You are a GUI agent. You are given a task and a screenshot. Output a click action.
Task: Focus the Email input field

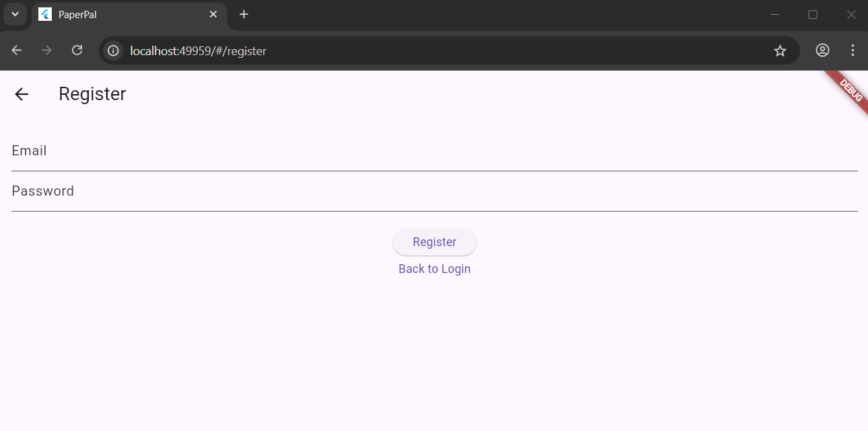click(434, 152)
